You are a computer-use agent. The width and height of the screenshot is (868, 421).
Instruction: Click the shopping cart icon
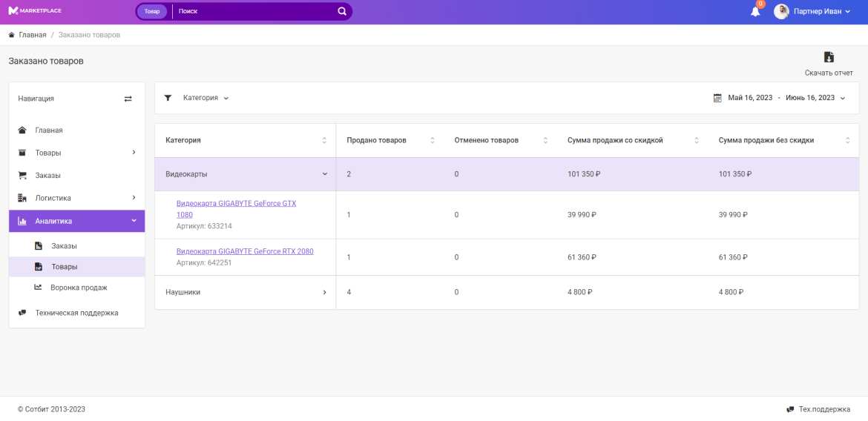click(22, 176)
